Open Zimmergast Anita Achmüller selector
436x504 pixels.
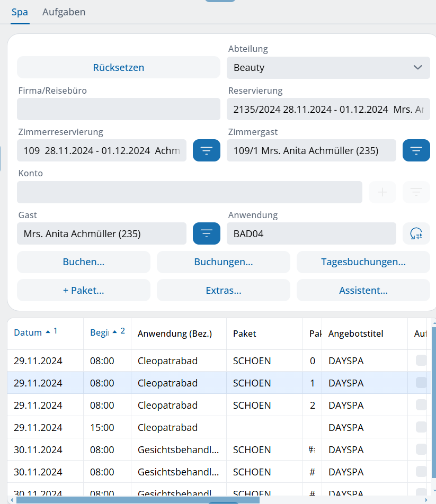311,150
